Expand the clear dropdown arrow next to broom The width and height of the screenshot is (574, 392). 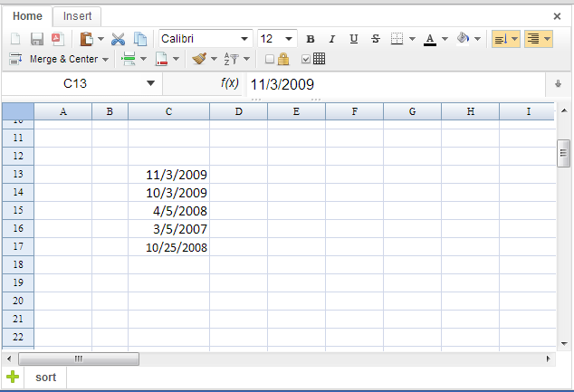pyautogui.click(x=215, y=59)
